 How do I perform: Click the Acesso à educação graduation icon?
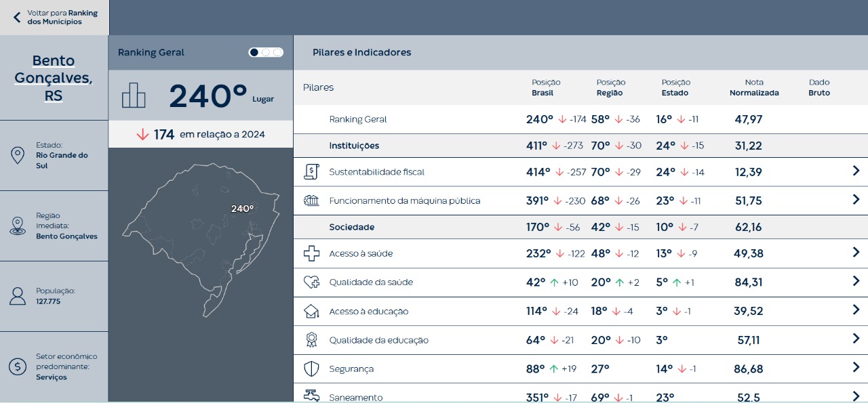pos(311,312)
